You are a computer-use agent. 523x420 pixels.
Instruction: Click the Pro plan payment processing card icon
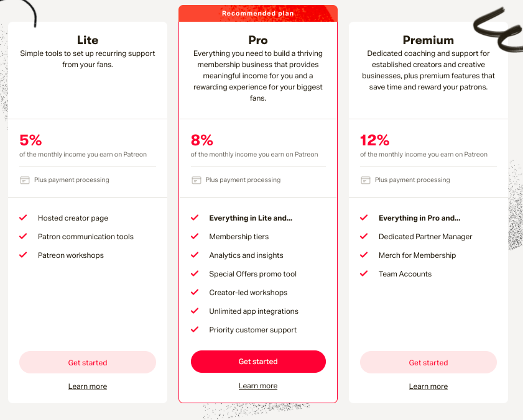pyautogui.click(x=196, y=180)
